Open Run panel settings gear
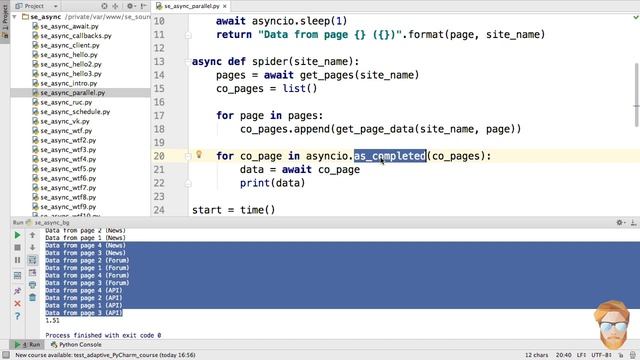640x360 pixels. tap(620, 222)
